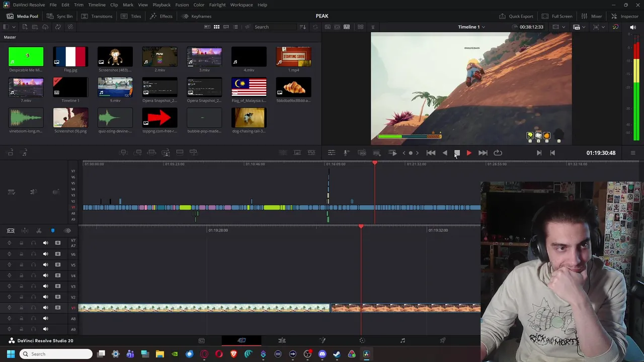Select the dog-chasing-tail clip thumbnail
Screen dimensions: 644x362
[x=249, y=118]
